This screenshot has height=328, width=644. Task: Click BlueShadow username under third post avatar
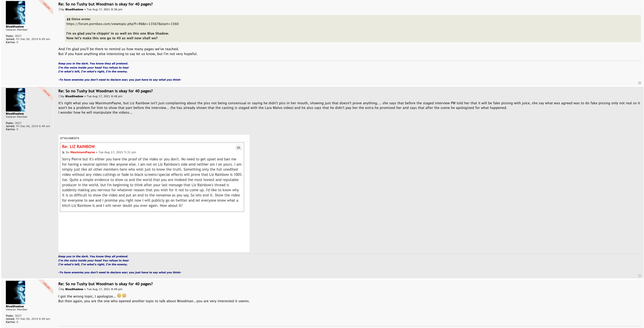pos(15,306)
